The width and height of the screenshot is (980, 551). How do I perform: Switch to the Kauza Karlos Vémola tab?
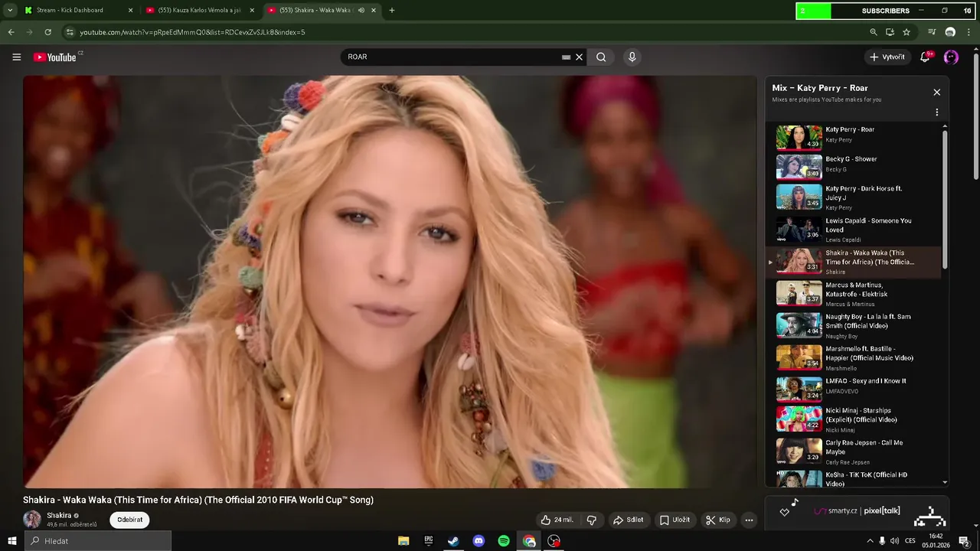pos(201,10)
